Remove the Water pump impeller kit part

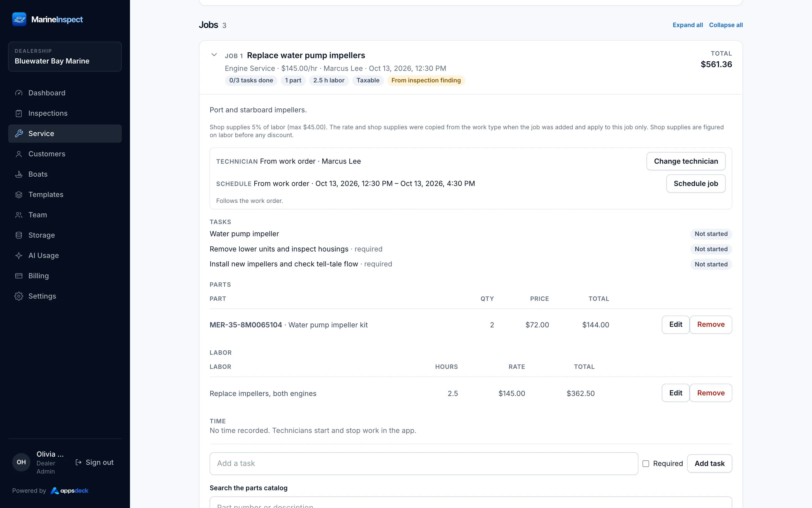pos(711,325)
